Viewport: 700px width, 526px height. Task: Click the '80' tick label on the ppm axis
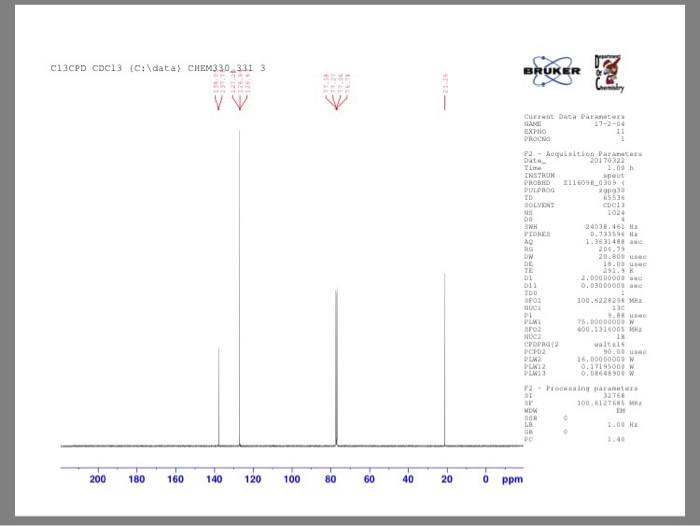[x=331, y=479]
